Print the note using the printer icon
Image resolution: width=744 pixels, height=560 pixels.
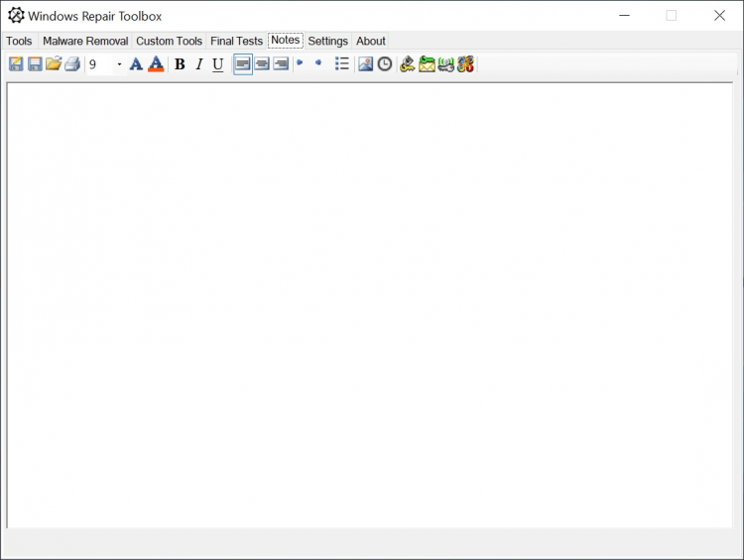72,64
